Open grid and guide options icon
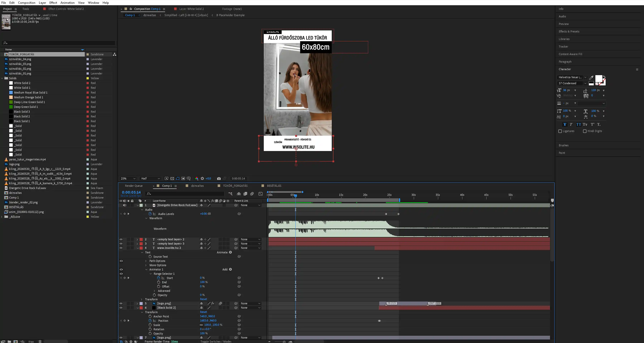Viewport: 644px width, 343px height. pyautogui.click(x=189, y=178)
